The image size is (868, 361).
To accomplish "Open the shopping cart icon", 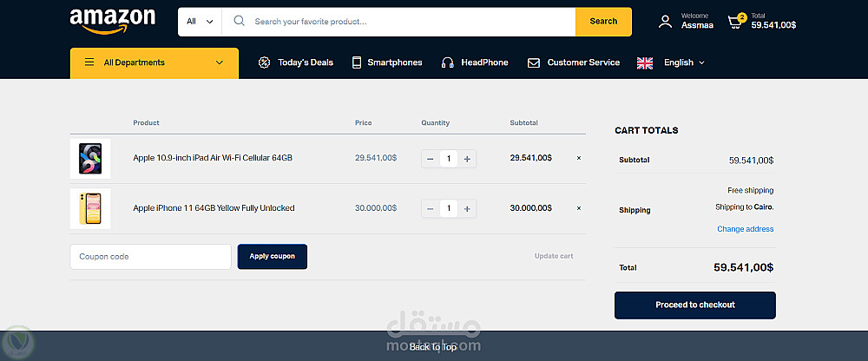I will (x=736, y=21).
